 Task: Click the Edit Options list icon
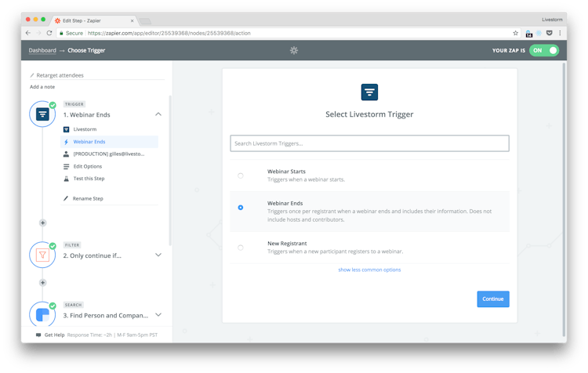click(66, 166)
